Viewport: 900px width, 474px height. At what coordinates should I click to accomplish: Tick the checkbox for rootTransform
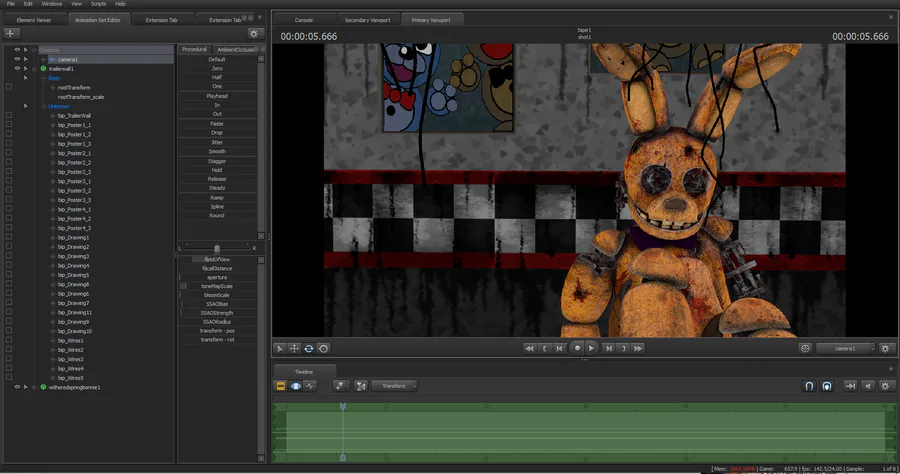tap(9, 87)
